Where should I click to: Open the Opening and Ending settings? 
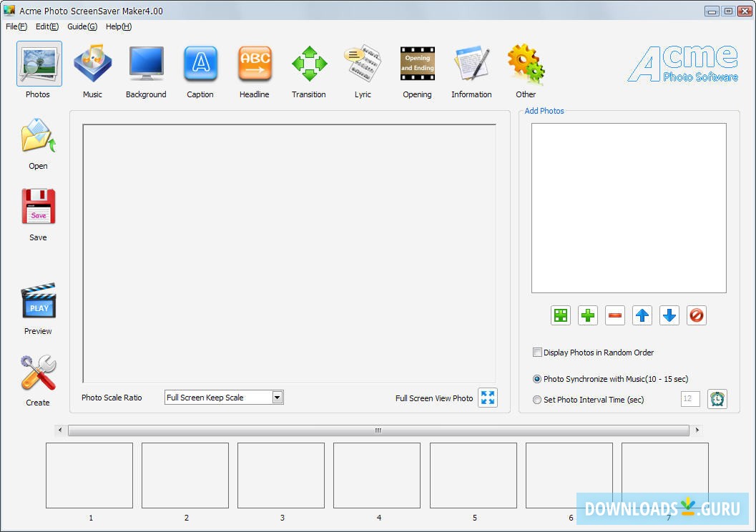click(418, 64)
